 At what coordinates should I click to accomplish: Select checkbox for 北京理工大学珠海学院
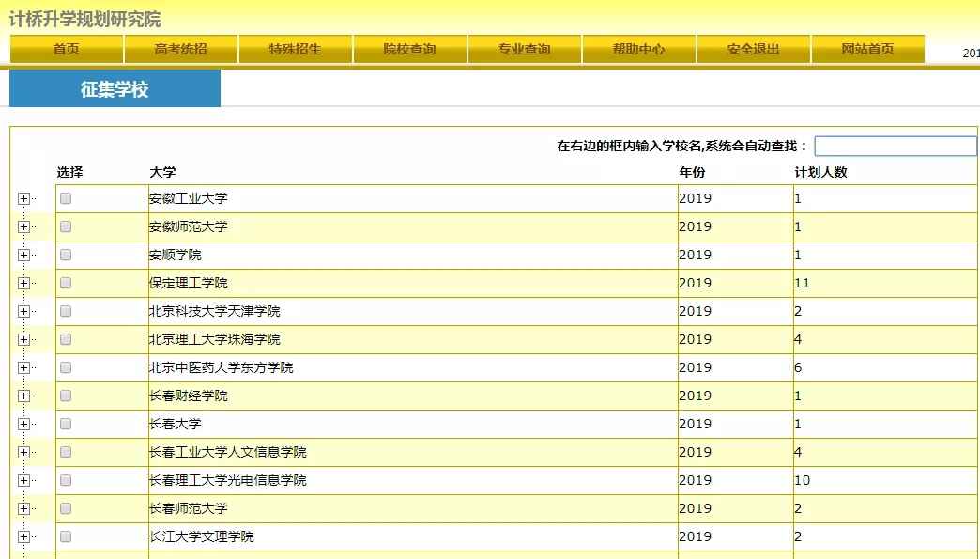(66, 339)
